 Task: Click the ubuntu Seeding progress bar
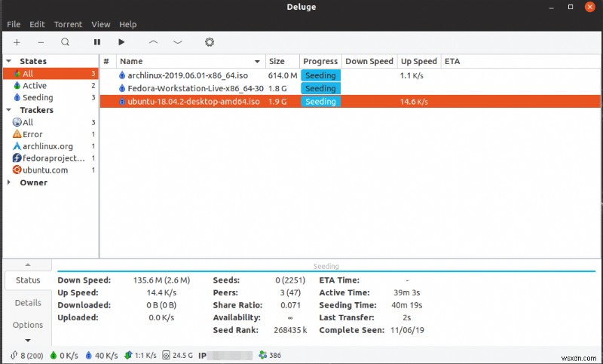click(x=321, y=102)
